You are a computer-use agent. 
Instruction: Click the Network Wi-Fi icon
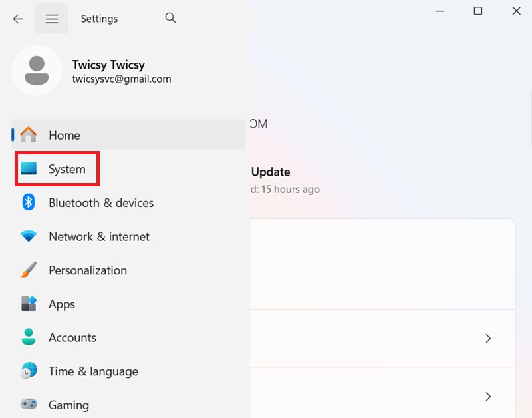pos(29,236)
